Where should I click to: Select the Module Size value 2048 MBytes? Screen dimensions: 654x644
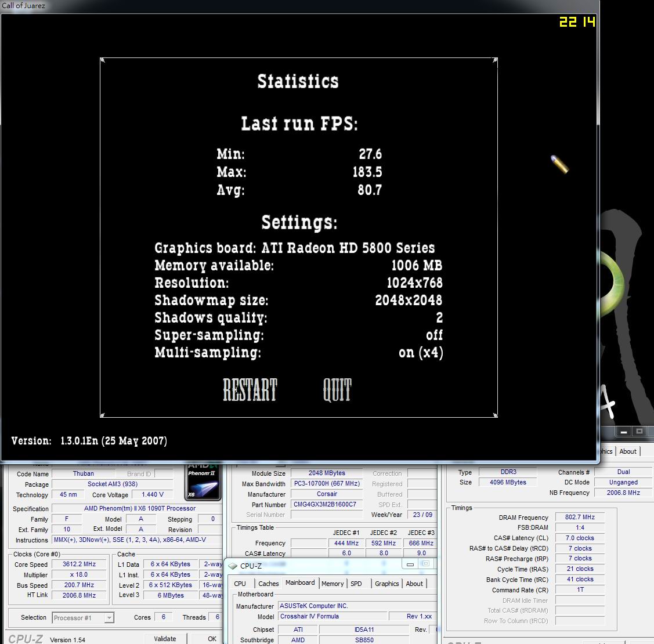pos(327,473)
